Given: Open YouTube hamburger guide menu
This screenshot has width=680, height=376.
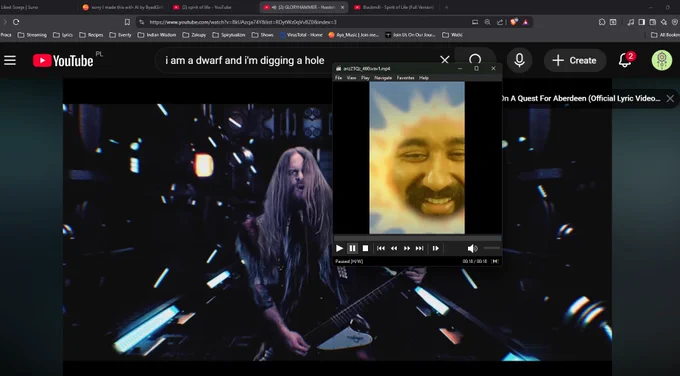Looking at the screenshot, I should [x=10, y=60].
